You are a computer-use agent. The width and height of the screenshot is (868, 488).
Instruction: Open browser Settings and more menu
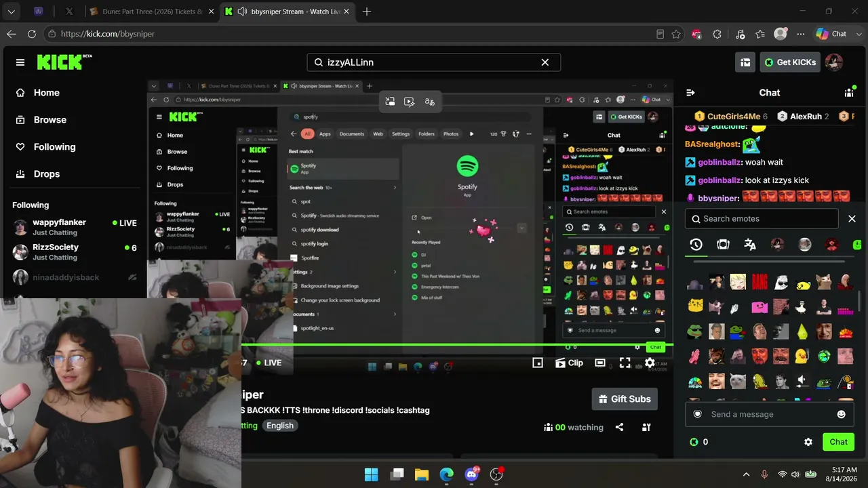pos(801,34)
